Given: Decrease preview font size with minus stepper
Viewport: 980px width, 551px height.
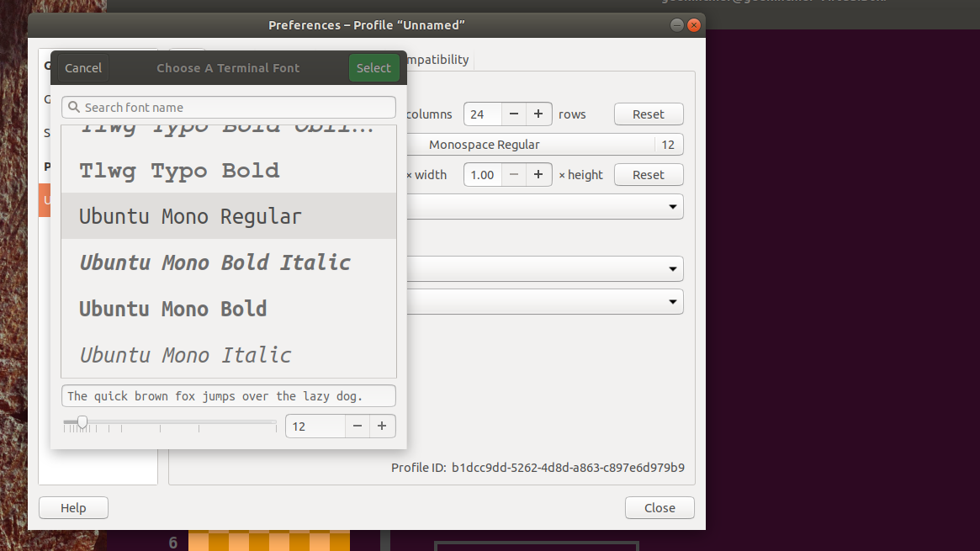Looking at the screenshot, I should [357, 426].
